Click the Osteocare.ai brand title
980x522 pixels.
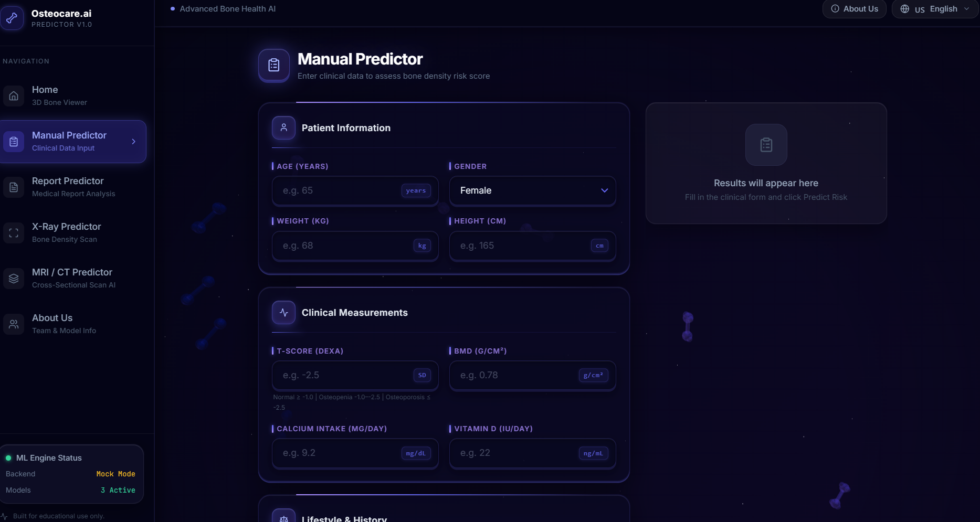(61, 14)
